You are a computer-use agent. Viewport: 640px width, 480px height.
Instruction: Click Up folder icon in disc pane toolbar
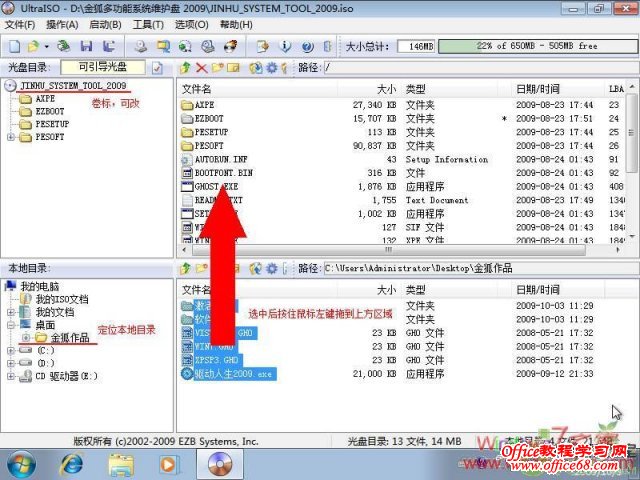185,67
